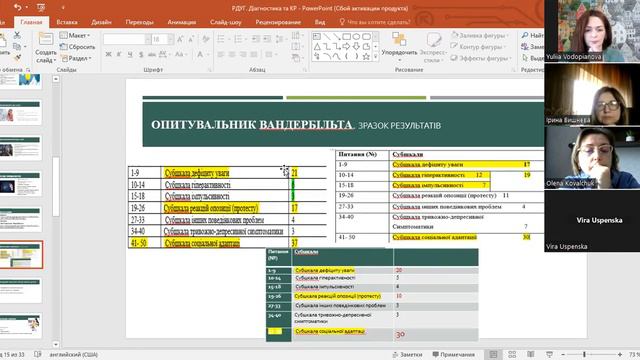Decrease list indent level icon
Viewport: 640px width, 360px height.
[x=256, y=39]
